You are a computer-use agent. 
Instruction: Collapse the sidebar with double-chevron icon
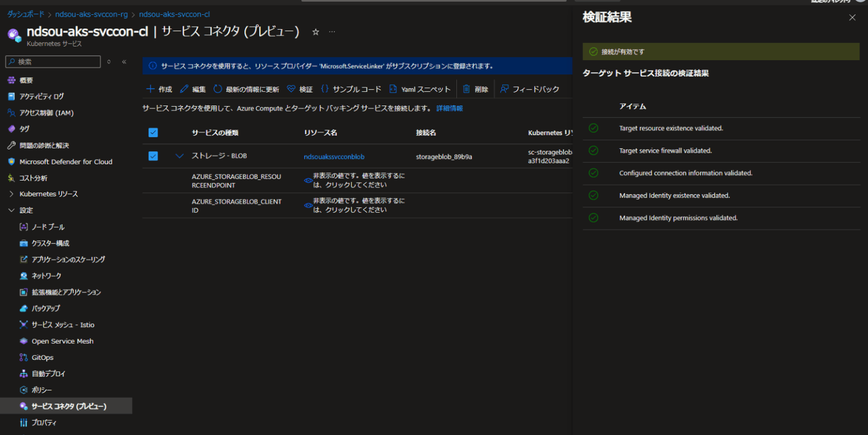[124, 62]
